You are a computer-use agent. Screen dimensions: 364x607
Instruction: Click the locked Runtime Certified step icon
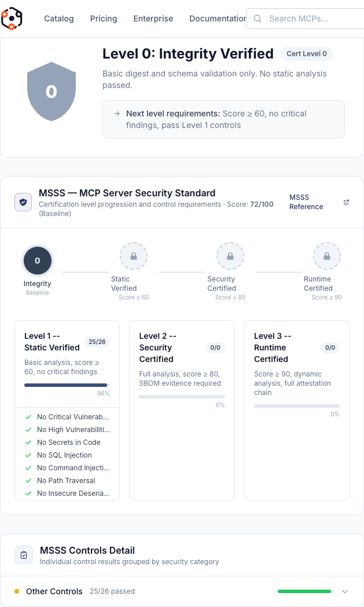[327, 256]
